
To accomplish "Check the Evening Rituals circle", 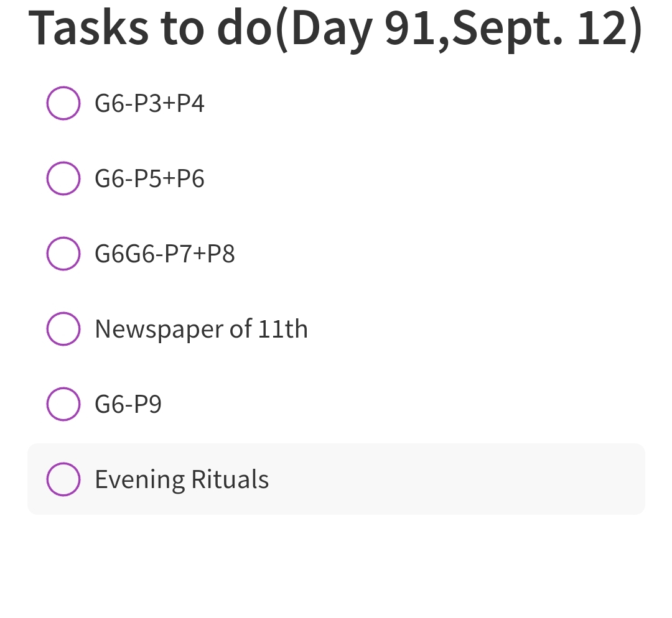I will [63, 479].
